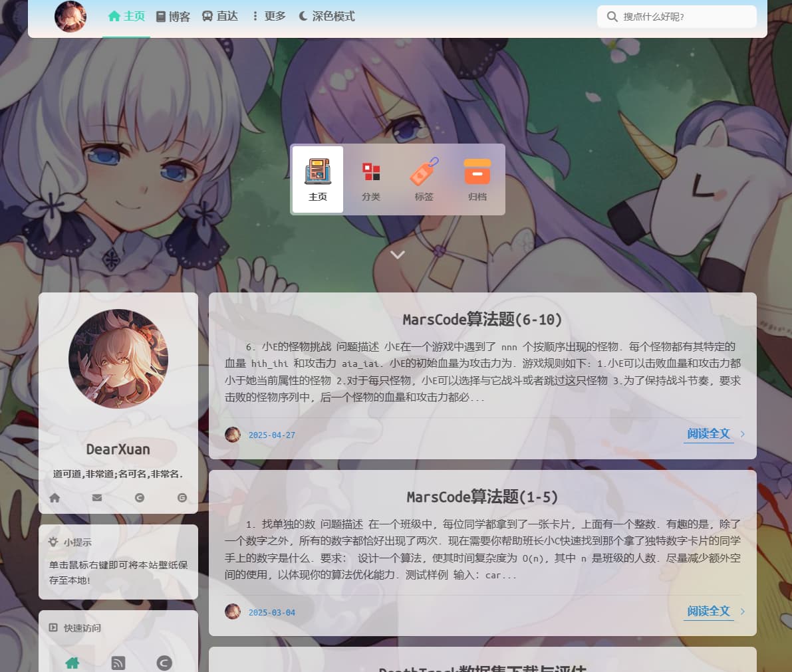Image resolution: width=792 pixels, height=672 pixels.
Task: Click the chevron next to 阅读全文
Action: (x=743, y=433)
